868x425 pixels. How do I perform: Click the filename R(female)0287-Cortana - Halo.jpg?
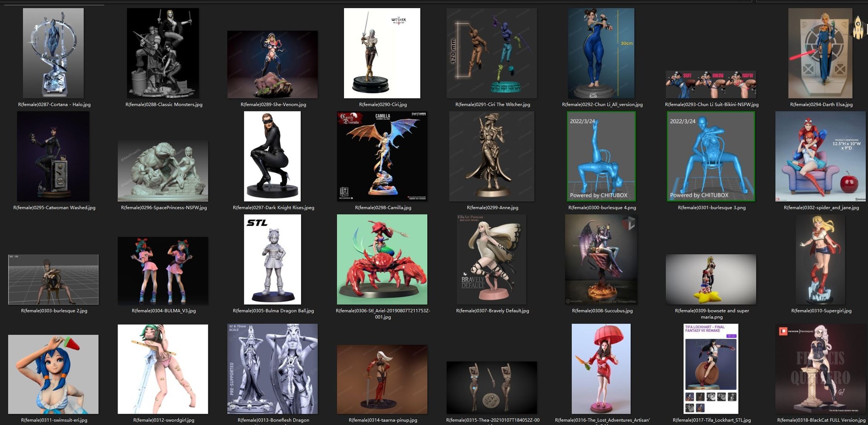[54, 105]
